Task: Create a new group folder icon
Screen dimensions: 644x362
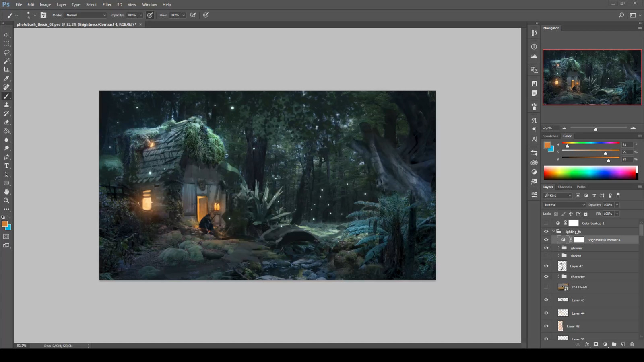Action: click(614, 344)
